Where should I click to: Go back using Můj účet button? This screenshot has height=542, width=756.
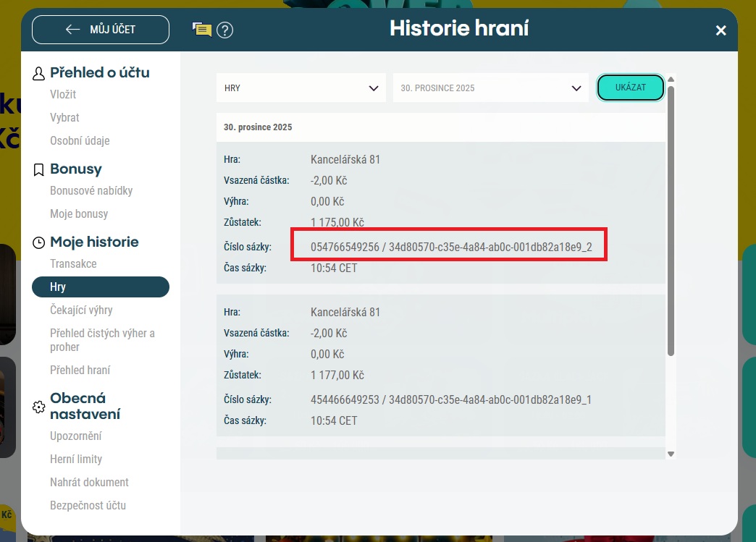click(x=101, y=30)
